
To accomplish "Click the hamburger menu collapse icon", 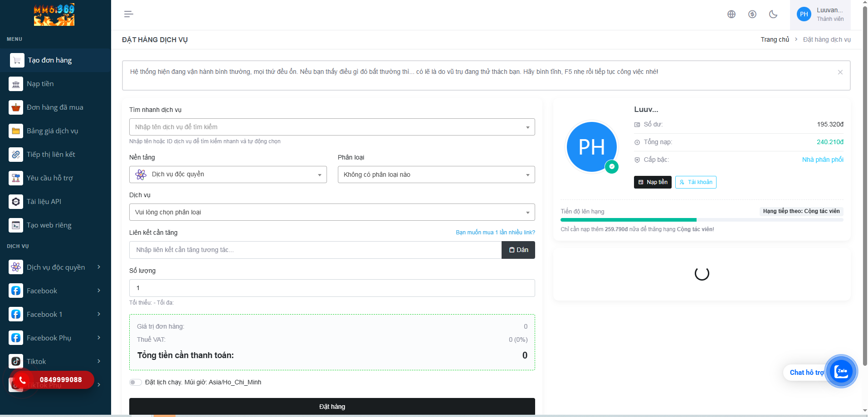I will [x=128, y=14].
